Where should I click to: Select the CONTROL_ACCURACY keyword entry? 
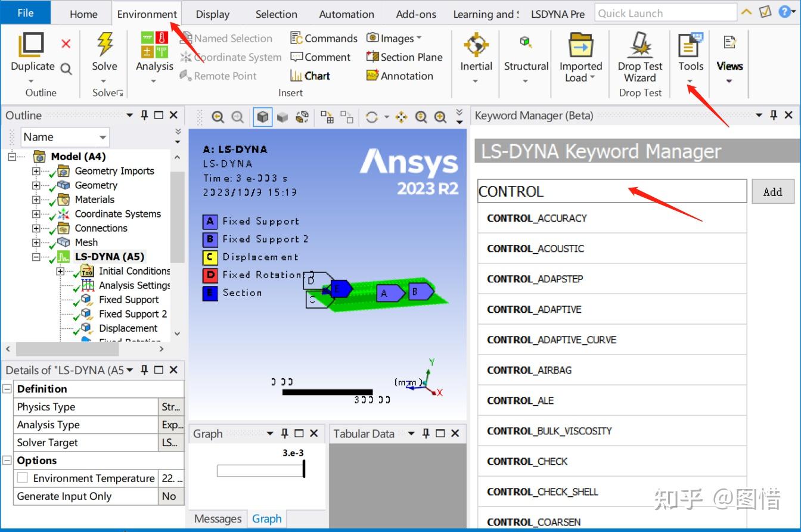(611, 218)
